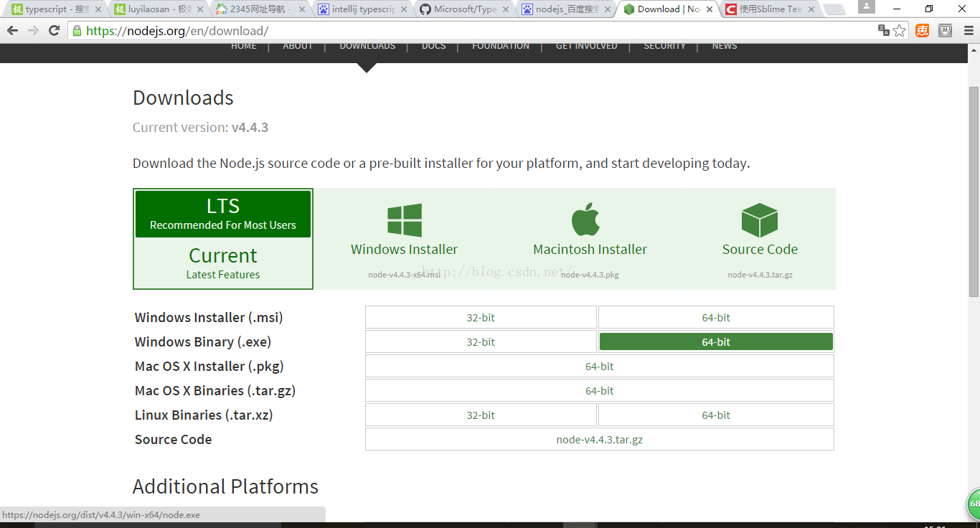Switch to the 'Microsoft/Type' GitHub tab
980x528 pixels.
(x=463, y=9)
